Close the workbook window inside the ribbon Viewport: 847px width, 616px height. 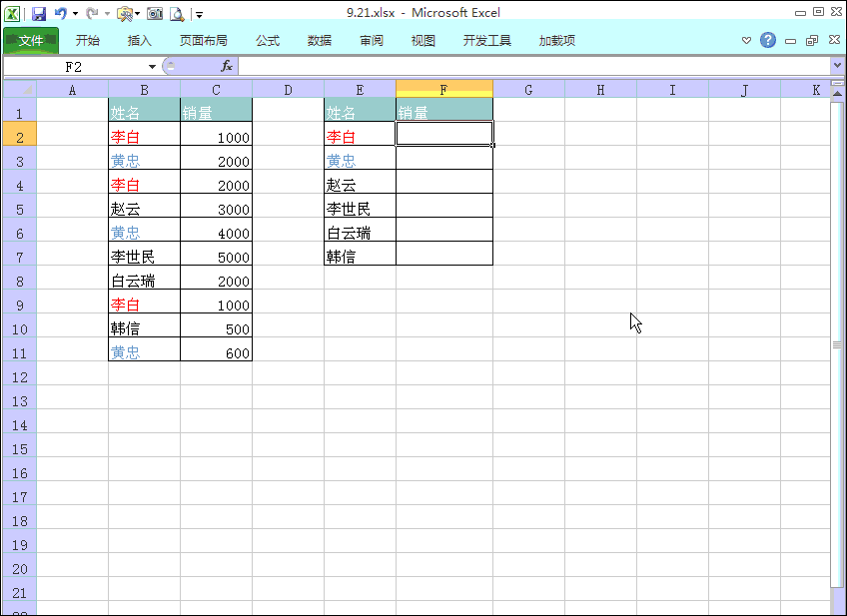pos(834,40)
